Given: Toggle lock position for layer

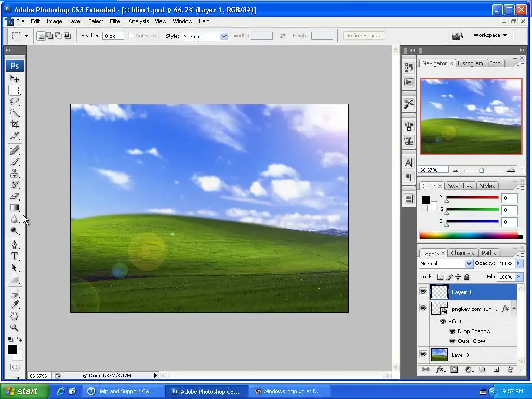Looking at the screenshot, I should 458,277.
